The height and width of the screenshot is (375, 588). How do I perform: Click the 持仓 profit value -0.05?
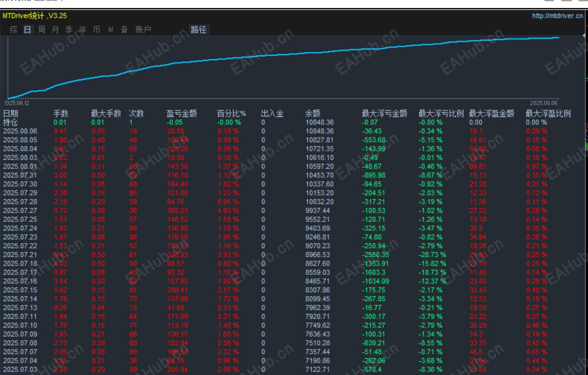175,122
